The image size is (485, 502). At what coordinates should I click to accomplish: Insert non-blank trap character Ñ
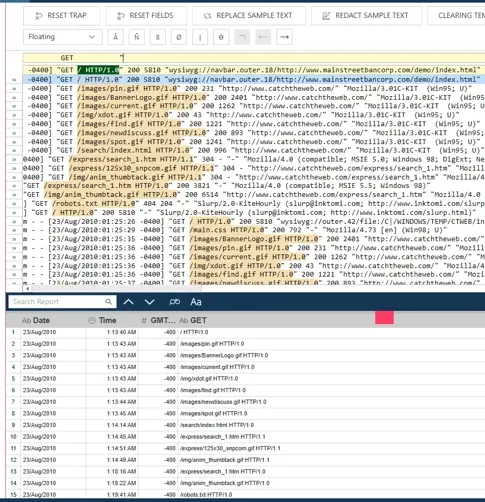137,37
